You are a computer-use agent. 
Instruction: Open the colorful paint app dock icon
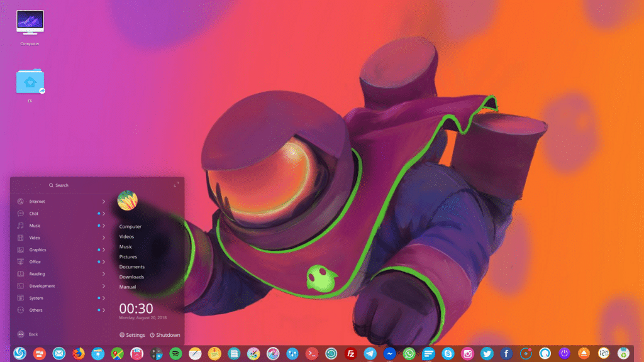coord(253,353)
